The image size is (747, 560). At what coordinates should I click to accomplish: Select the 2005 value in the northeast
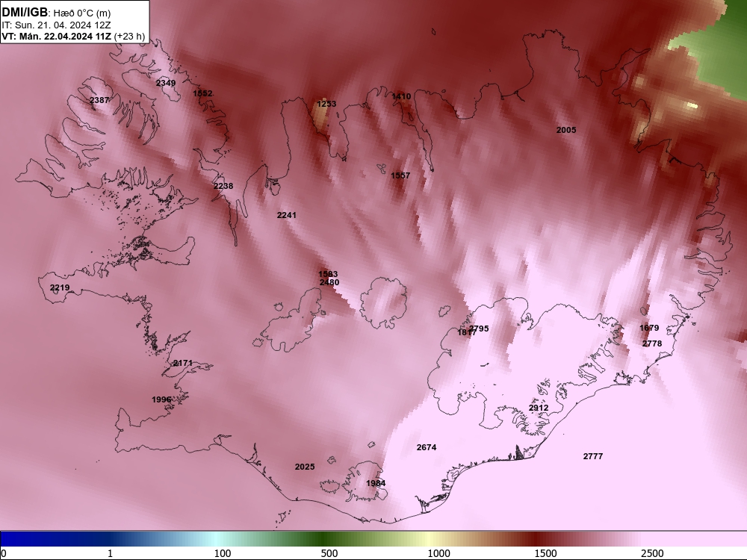click(x=566, y=130)
